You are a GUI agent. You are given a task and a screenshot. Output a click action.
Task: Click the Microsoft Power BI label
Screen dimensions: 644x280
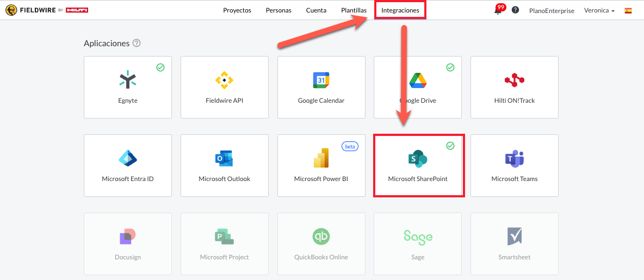click(321, 179)
